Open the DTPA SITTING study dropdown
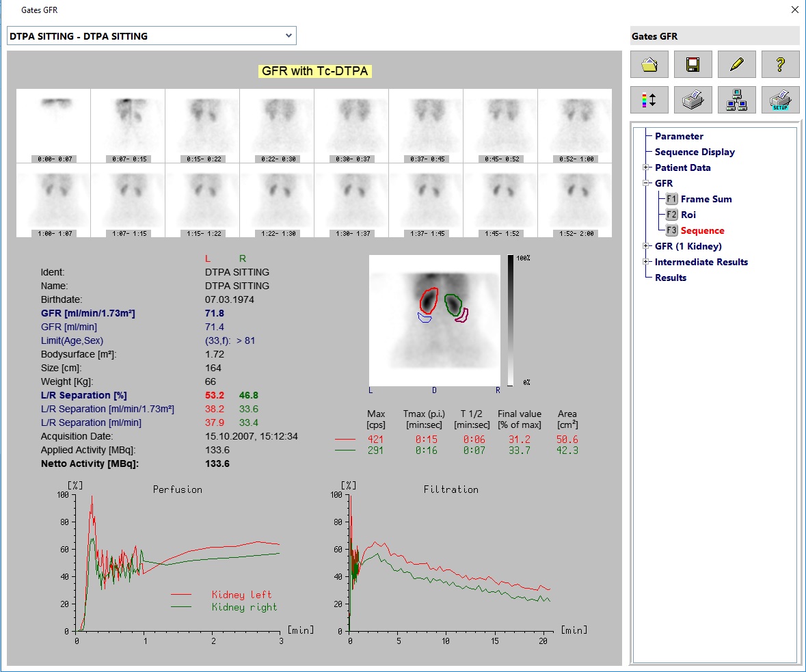This screenshot has height=672, width=806. pos(288,36)
